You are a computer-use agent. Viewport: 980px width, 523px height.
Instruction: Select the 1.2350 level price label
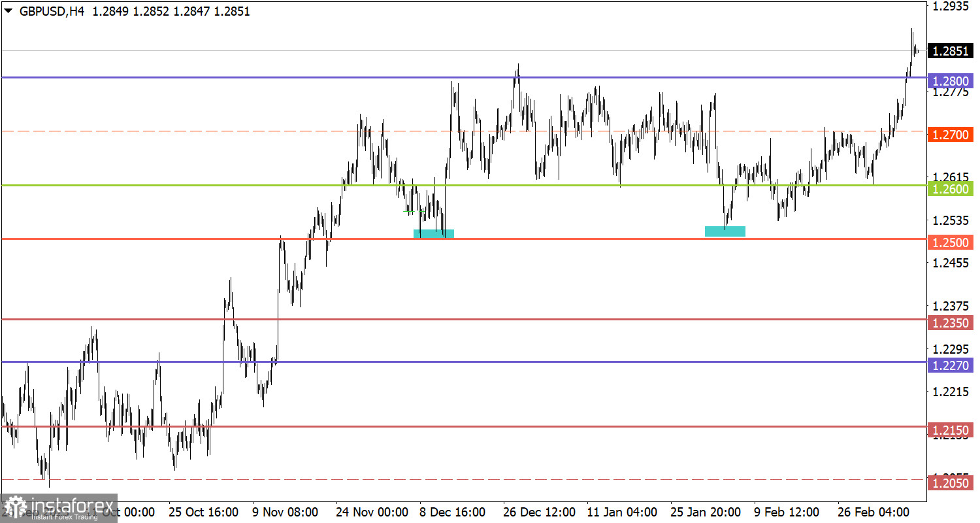pyautogui.click(x=951, y=322)
